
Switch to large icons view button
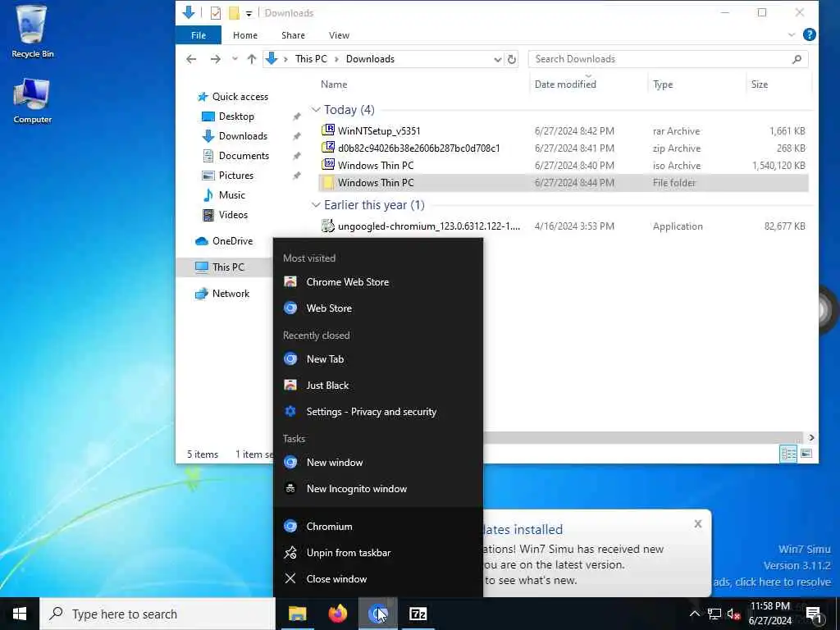click(x=806, y=454)
